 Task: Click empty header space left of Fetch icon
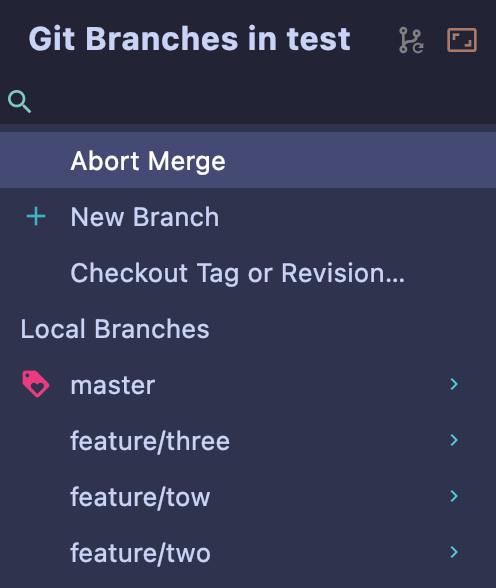tap(374, 40)
